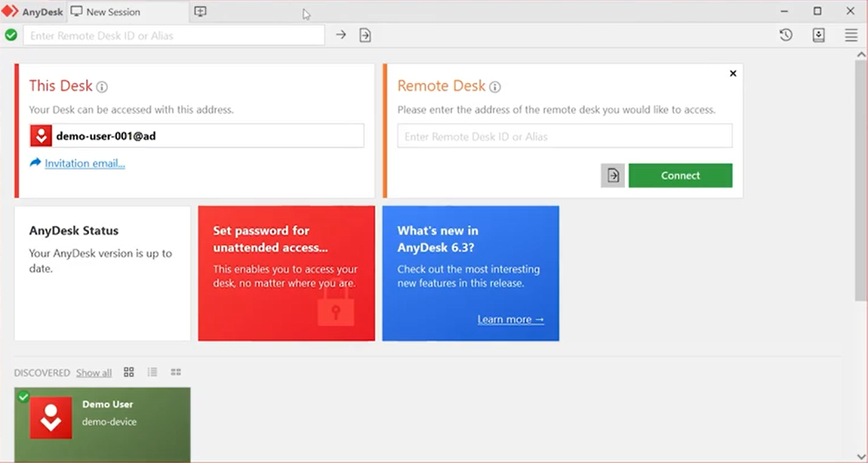Click the green Connect button
868x463 pixels.
[680, 175]
